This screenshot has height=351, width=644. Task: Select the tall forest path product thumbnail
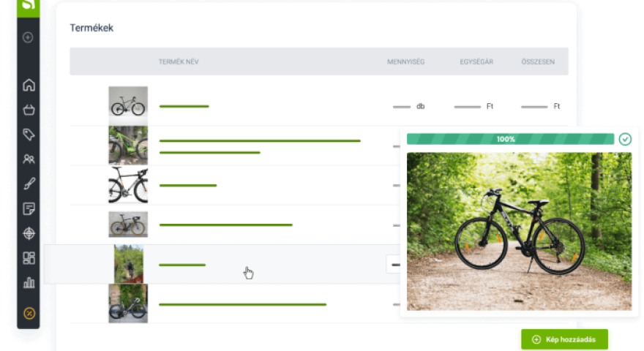coord(129,264)
